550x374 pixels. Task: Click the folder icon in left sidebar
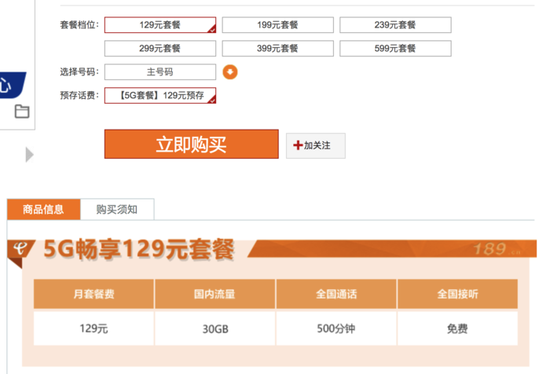[x=22, y=112]
